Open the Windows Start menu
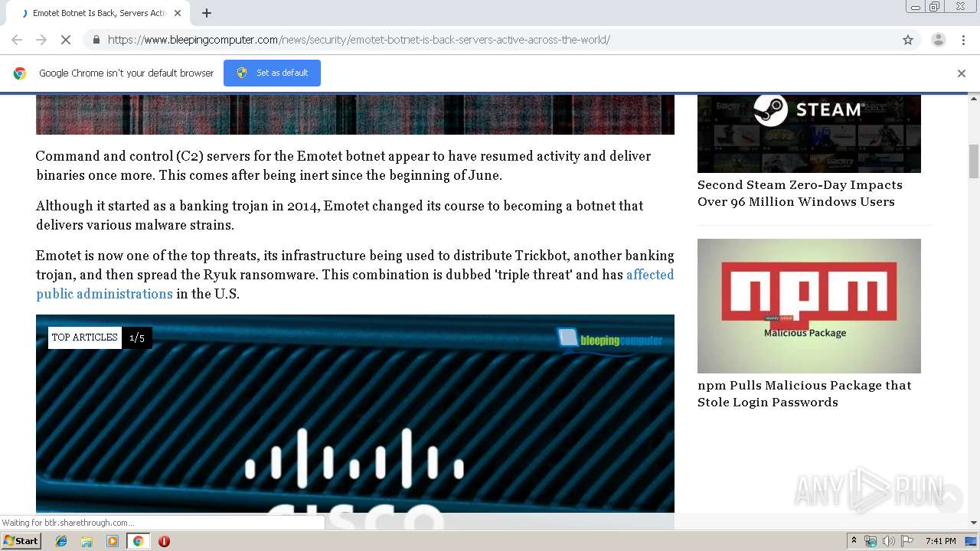 21,541
